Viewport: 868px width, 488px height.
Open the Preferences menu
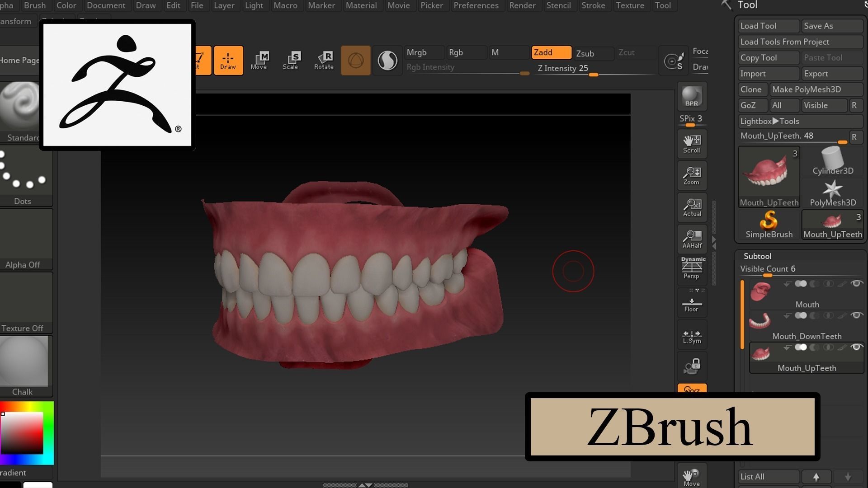[x=476, y=5]
